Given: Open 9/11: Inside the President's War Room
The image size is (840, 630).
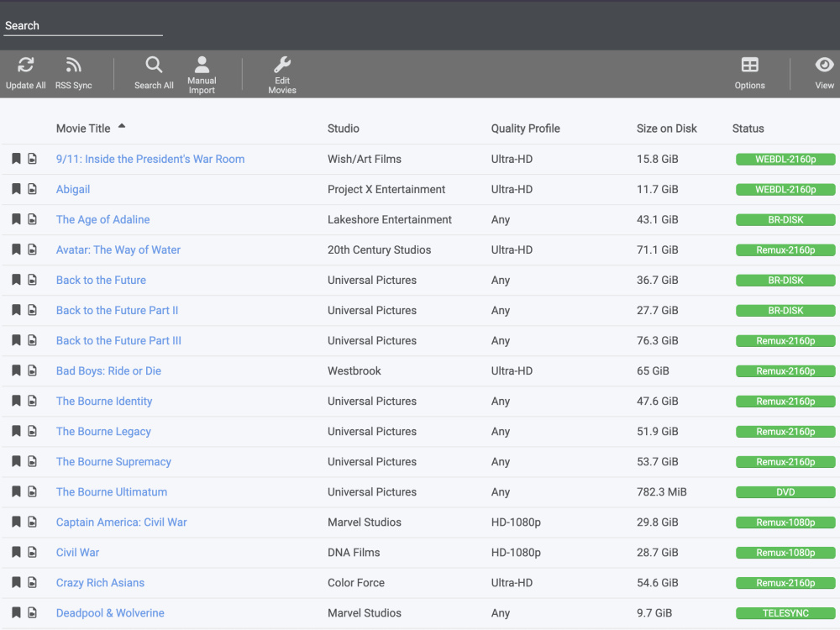Looking at the screenshot, I should click(x=150, y=159).
